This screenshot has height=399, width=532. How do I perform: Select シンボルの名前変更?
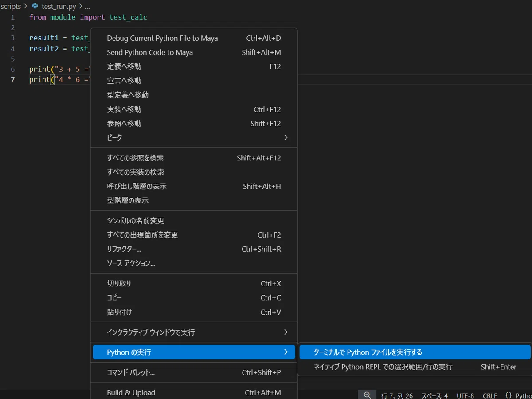point(194,221)
